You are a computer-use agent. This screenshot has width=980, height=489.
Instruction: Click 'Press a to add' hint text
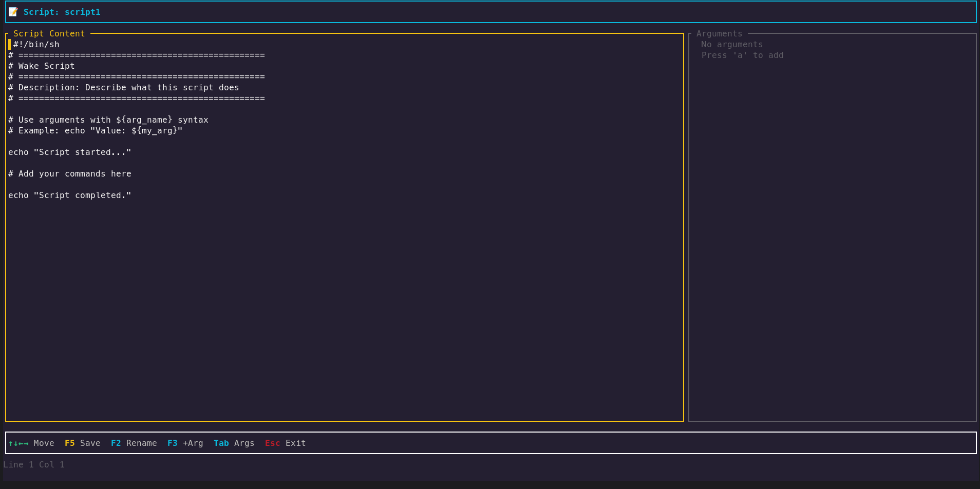pos(742,55)
